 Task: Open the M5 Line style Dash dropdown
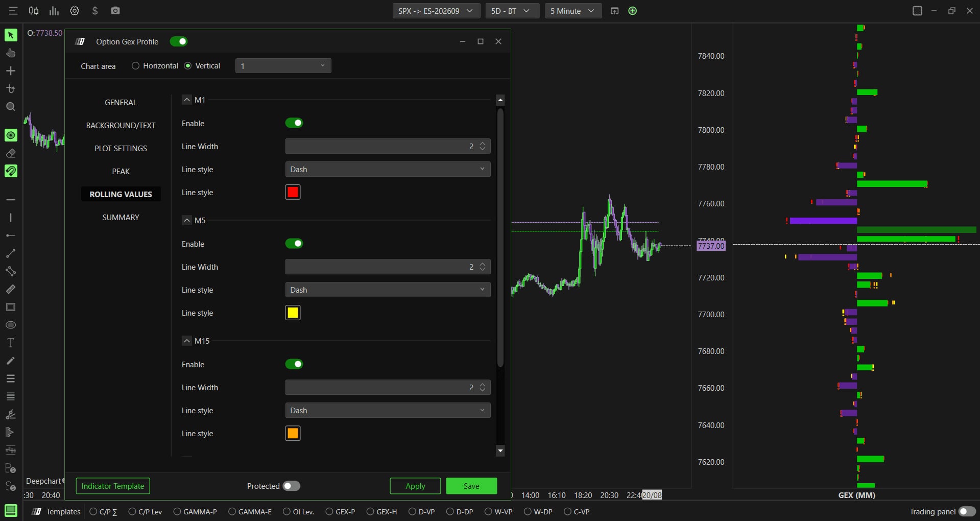click(x=388, y=290)
